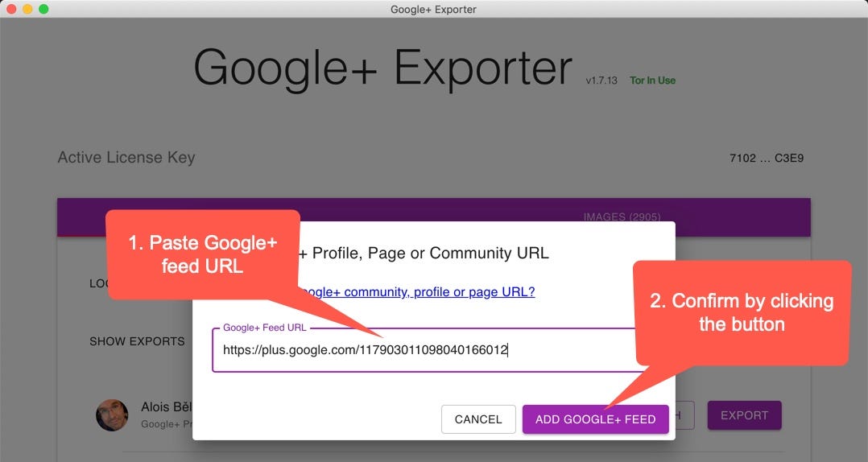This screenshot has width=868, height=462.
Task: Switch to the IMAGES (2905) tab
Action: pyautogui.click(x=622, y=217)
